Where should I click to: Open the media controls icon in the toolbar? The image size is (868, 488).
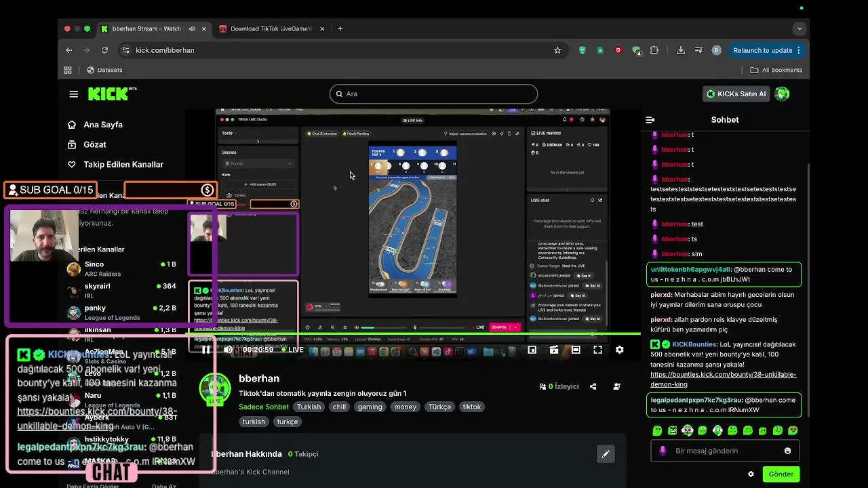[698, 50]
